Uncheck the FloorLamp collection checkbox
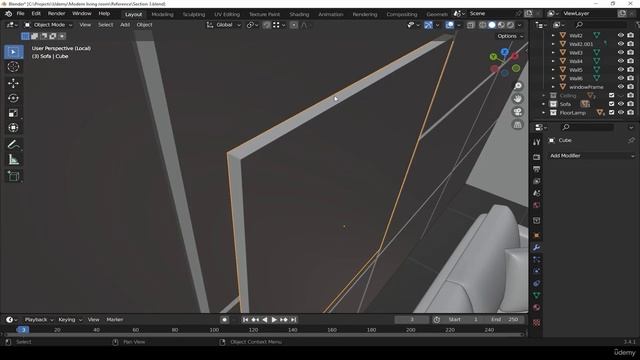Screen dimensions: 640x360 [x=611, y=113]
